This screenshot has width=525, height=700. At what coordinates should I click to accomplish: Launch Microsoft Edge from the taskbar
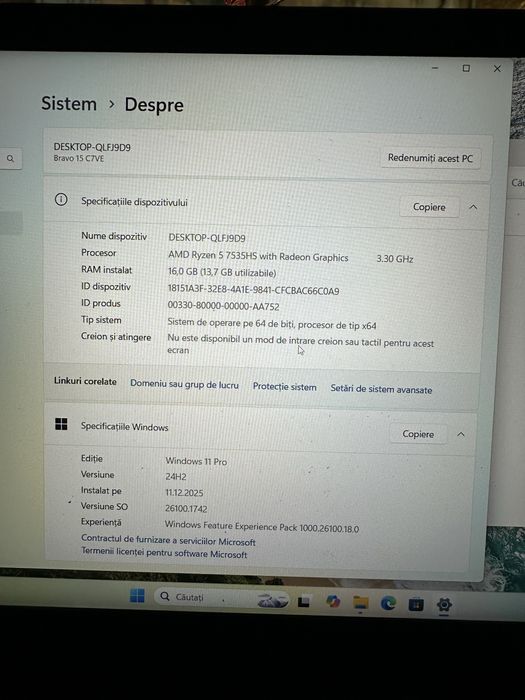coord(388,604)
